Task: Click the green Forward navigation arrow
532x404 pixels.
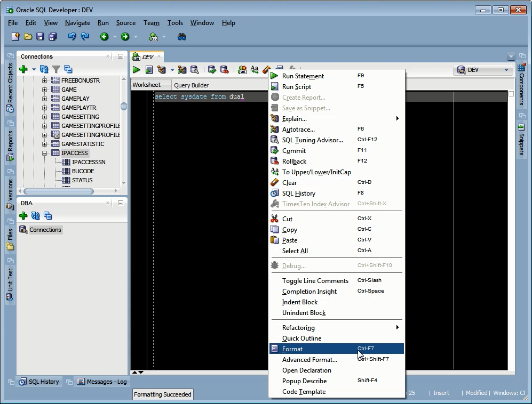Action: [125, 37]
